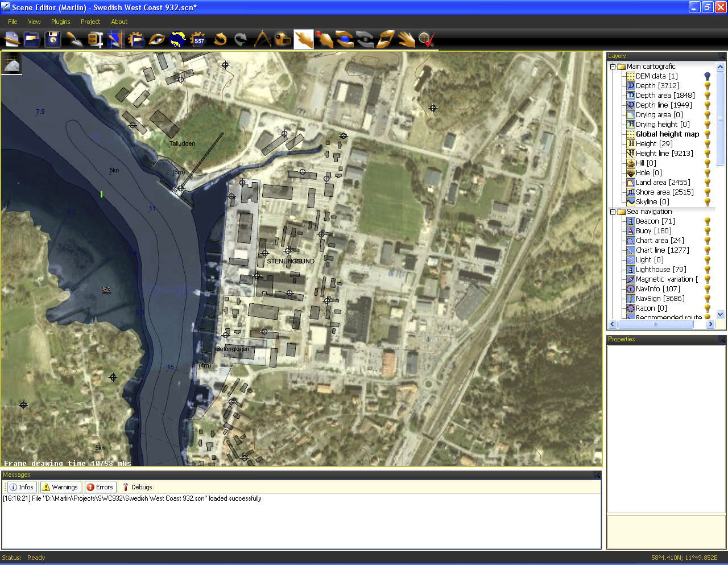Click the hands holding blue object icon
Screen dimensions: 728x565
[345, 39]
